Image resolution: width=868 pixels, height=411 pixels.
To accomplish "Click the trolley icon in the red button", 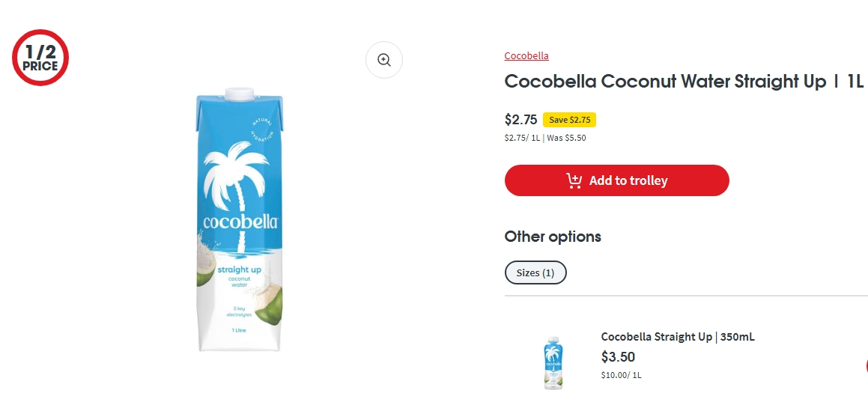I will (574, 180).
